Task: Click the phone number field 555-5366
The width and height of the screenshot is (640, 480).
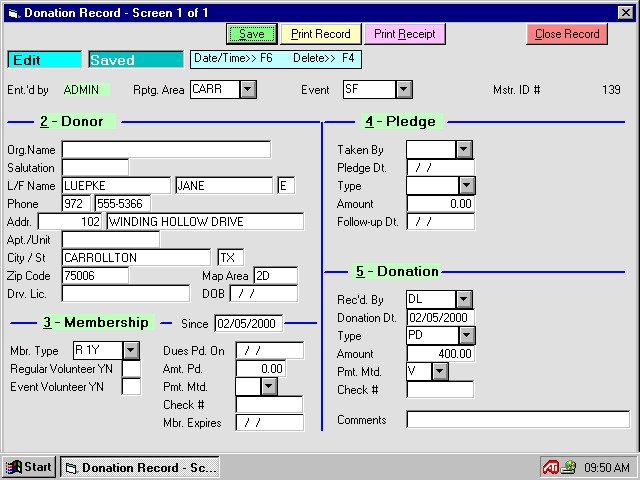Action: 122,204
